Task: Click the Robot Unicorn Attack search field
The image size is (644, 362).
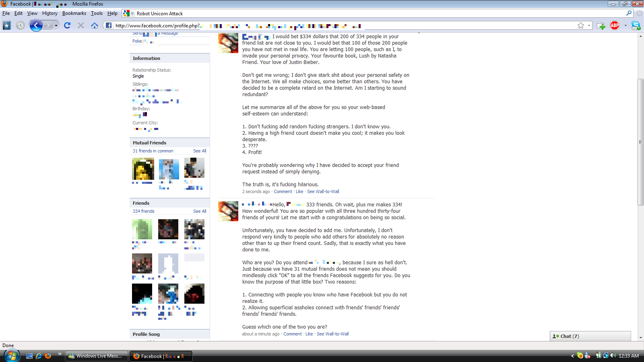Action: pyautogui.click(x=378, y=13)
